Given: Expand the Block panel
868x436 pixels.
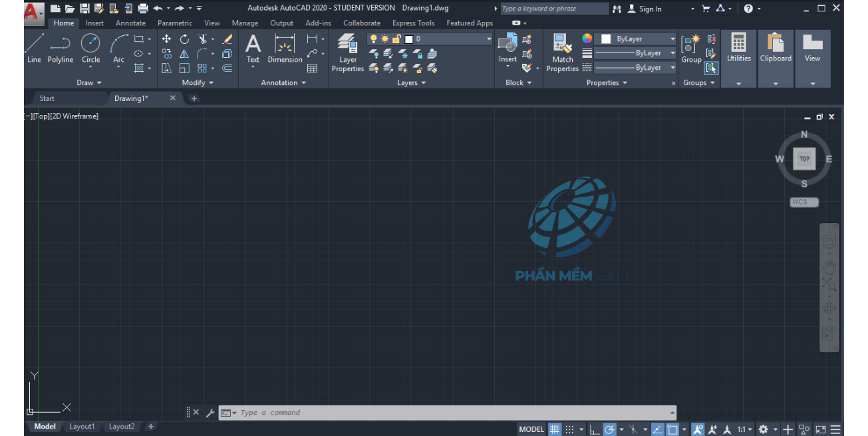Looking at the screenshot, I should tap(519, 83).
